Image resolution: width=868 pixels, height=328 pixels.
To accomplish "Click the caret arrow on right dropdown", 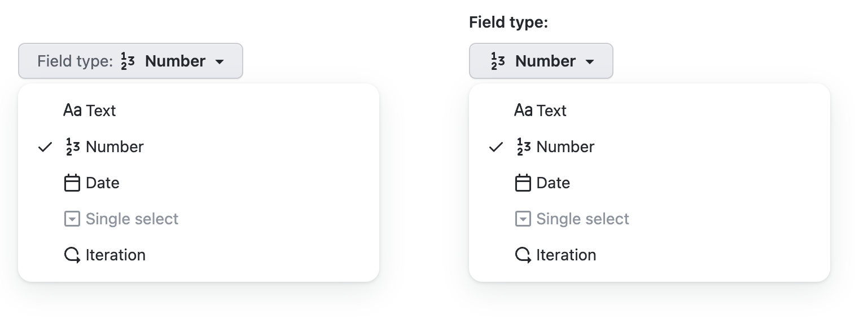I will click(x=590, y=61).
